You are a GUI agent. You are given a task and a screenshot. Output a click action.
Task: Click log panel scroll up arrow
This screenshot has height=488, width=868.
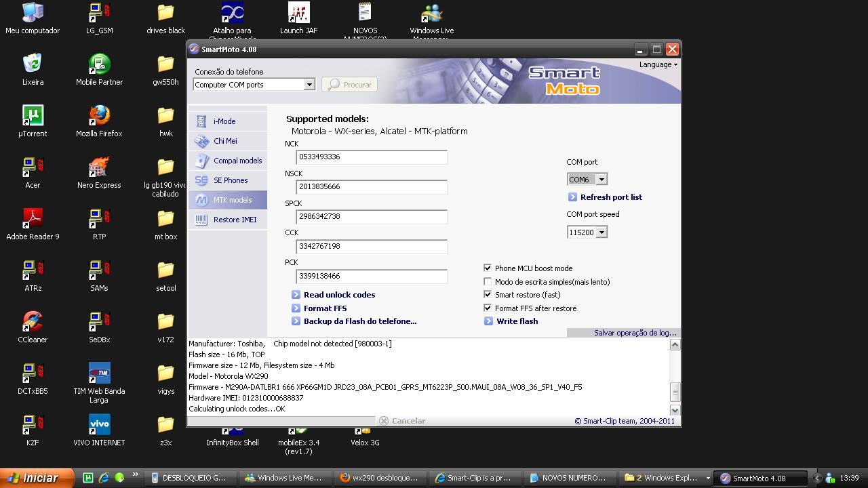click(x=675, y=345)
